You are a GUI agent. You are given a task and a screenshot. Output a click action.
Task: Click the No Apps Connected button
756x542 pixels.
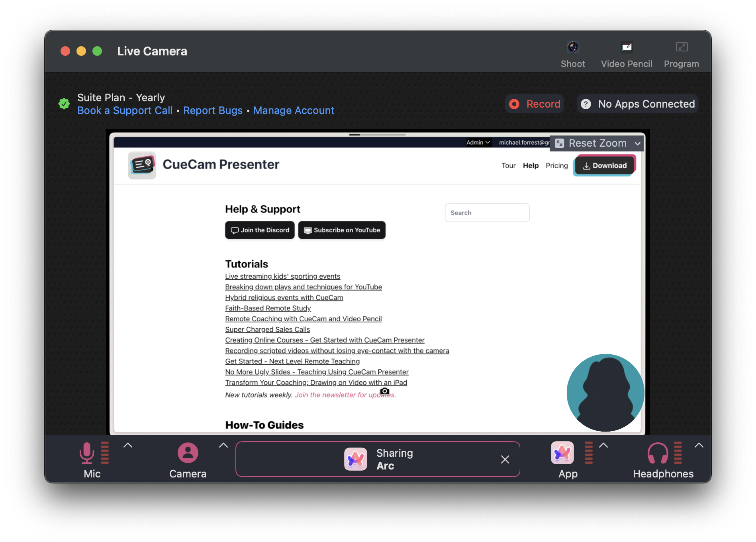pos(637,104)
